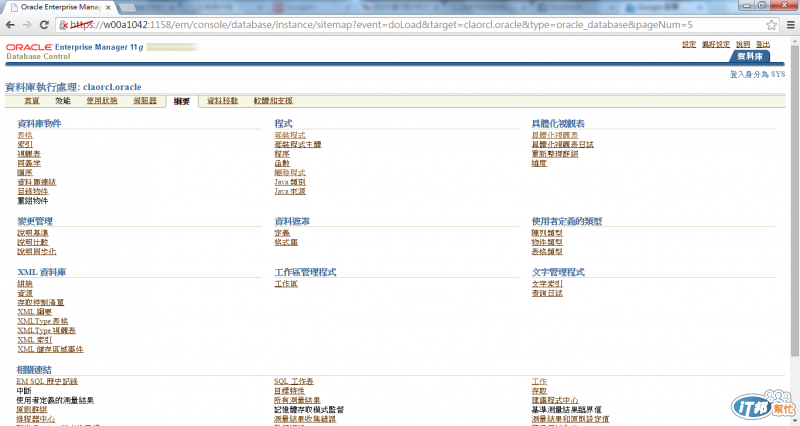Open the SQL 工作表 link
The width and height of the screenshot is (800, 426).
[x=294, y=381]
